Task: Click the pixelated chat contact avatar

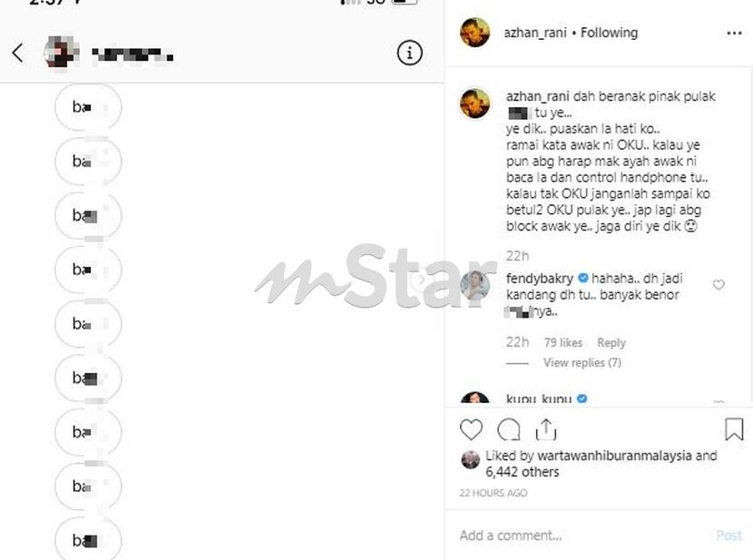Action: (x=62, y=53)
